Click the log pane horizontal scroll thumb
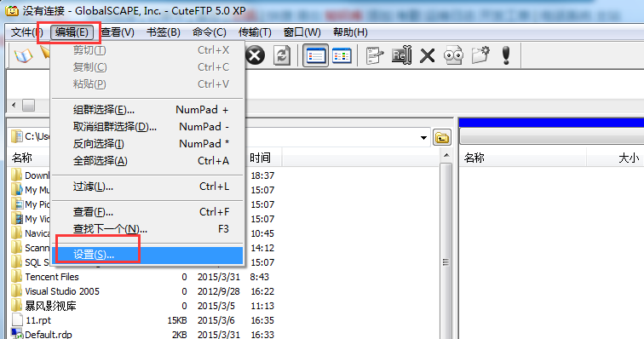 click(x=28, y=106)
